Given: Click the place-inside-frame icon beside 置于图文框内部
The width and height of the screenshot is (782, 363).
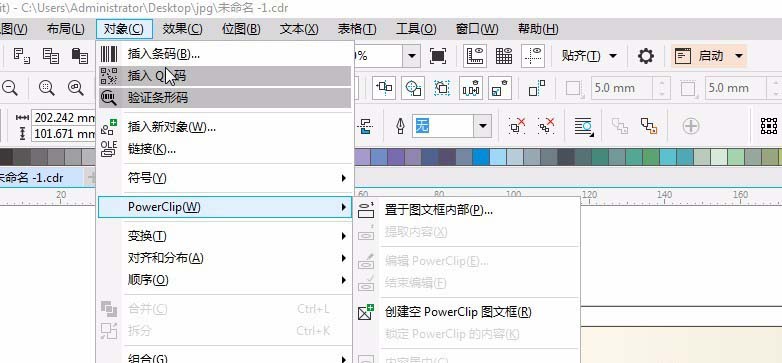Looking at the screenshot, I should point(367,210).
